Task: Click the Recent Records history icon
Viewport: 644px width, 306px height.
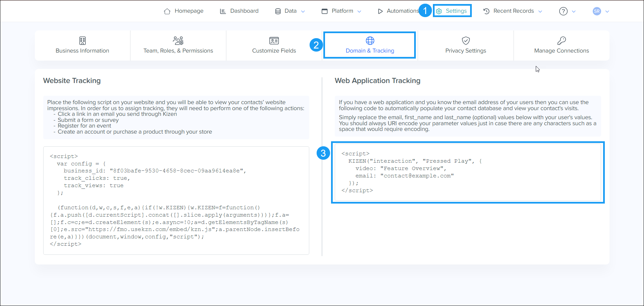Action: [x=487, y=11]
